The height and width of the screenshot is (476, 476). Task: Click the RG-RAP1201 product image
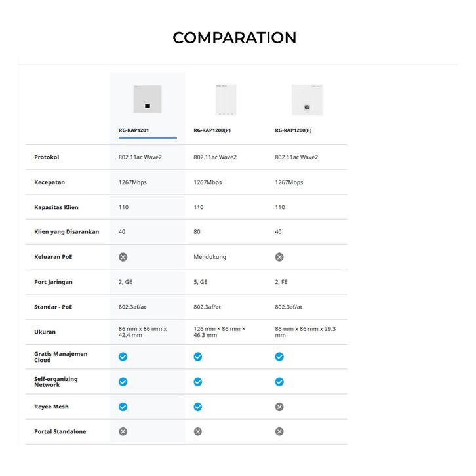pyautogui.click(x=148, y=100)
